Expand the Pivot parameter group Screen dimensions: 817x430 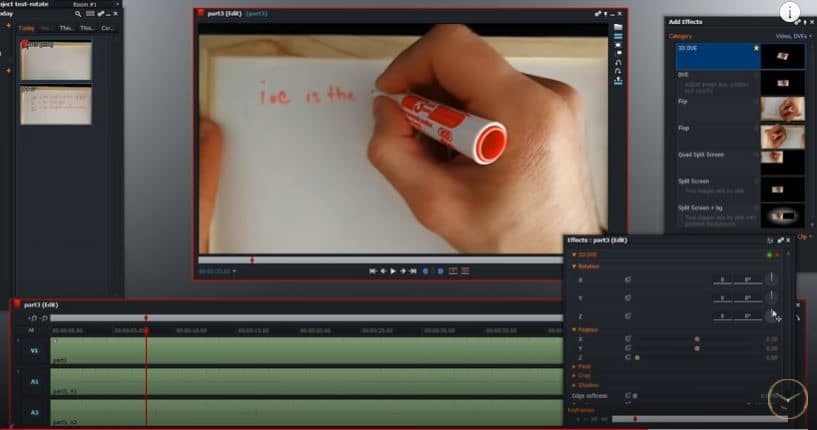click(x=574, y=366)
